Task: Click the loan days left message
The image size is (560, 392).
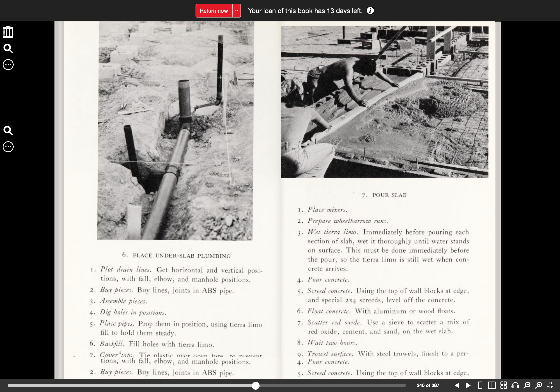Action: tap(305, 11)
